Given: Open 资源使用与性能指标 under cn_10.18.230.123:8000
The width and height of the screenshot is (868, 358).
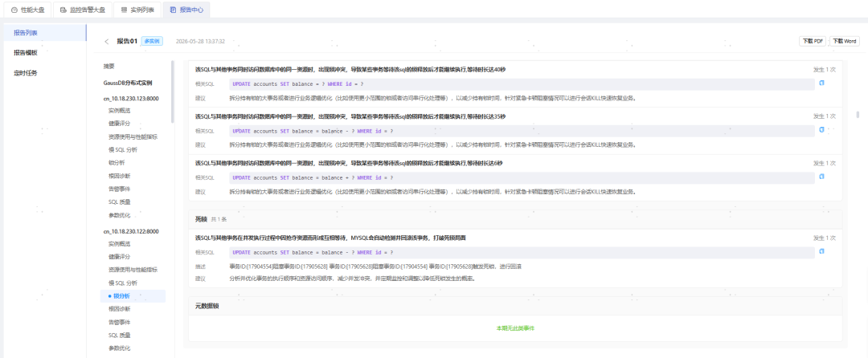Looking at the screenshot, I should [133, 136].
